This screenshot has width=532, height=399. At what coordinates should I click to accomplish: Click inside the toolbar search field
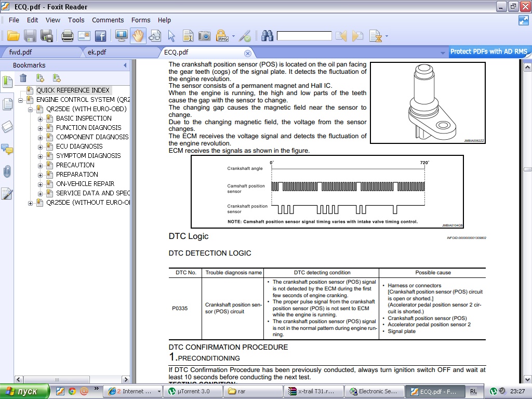(304, 36)
